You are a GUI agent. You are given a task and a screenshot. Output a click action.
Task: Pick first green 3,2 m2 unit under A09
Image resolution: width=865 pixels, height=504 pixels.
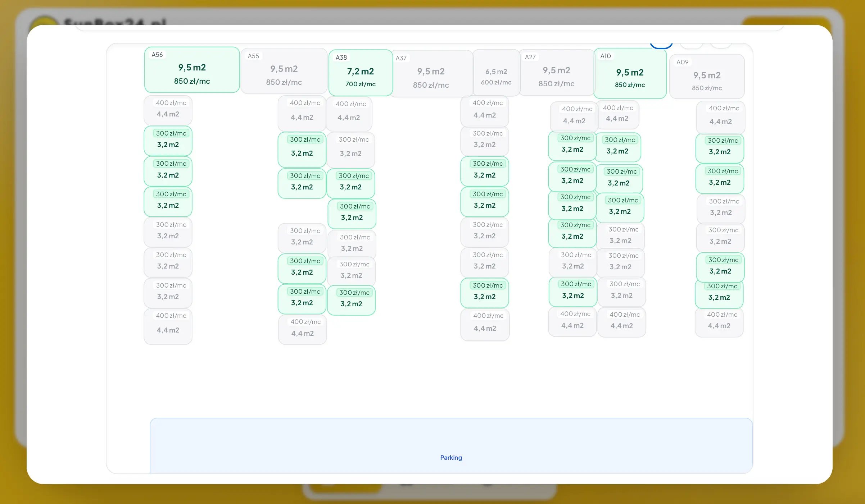click(x=719, y=148)
